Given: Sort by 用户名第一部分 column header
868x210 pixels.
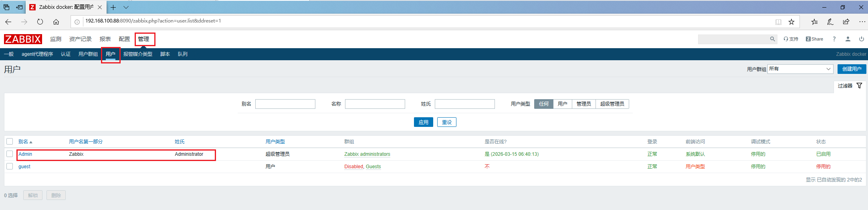Looking at the screenshot, I should click(86, 142).
